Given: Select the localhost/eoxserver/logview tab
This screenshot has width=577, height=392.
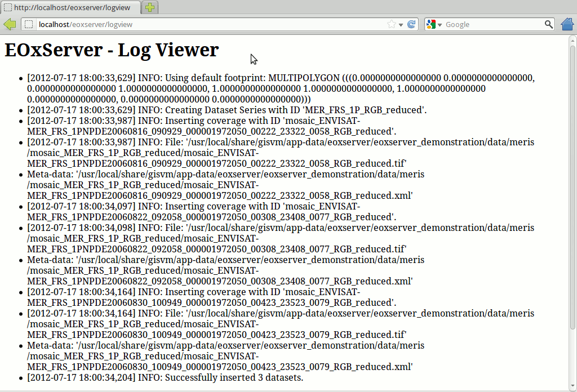Looking at the screenshot, I should 70,7.
